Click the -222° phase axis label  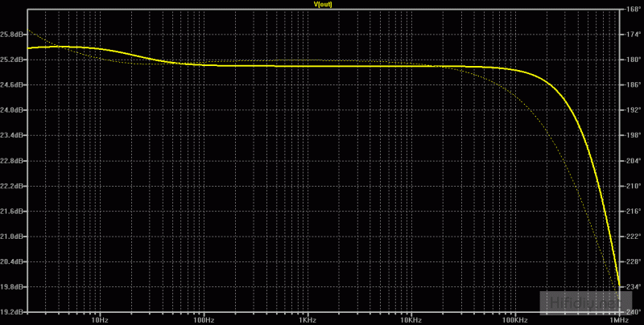[x=631, y=237]
